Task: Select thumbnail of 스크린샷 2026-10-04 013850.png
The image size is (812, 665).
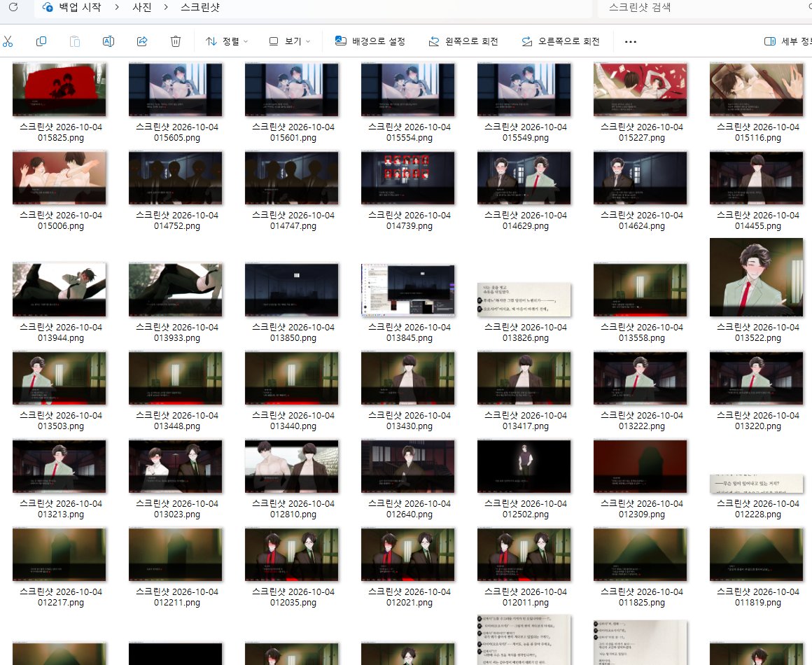Action: point(292,290)
